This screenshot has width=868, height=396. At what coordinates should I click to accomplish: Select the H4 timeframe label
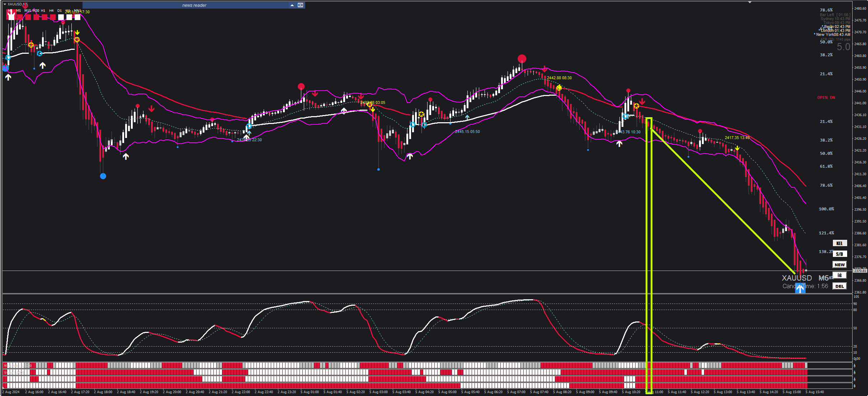pyautogui.click(x=51, y=11)
